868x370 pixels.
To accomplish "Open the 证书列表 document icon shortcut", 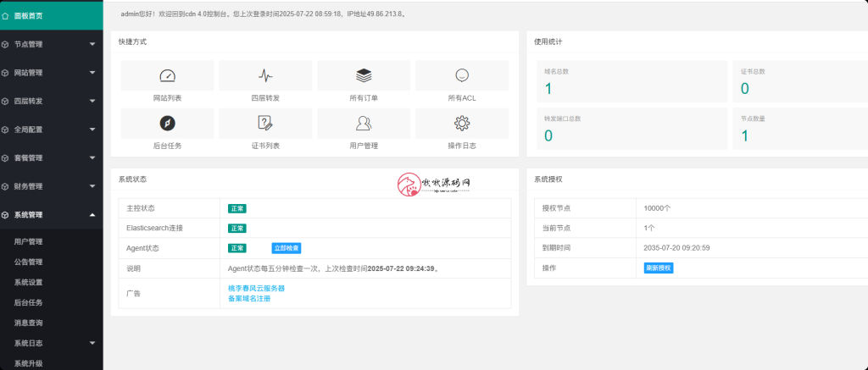I will pos(265,124).
